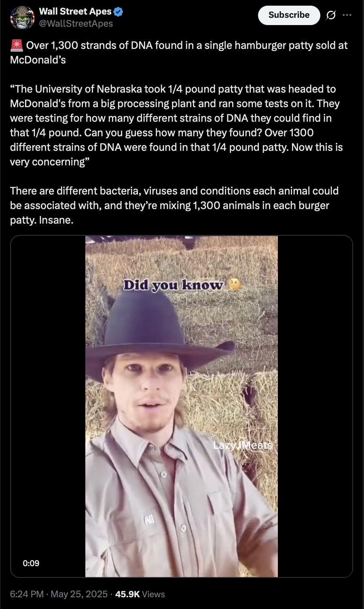Image resolution: width=364 pixels, height=609 pixels.
Task: Click the blue verified badge
Action: click(118, 12)
